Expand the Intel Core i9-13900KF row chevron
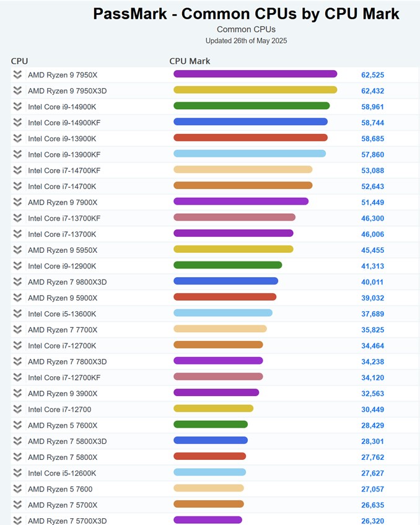Viewport: 420px width, 525px height. (x=17, y=154)
